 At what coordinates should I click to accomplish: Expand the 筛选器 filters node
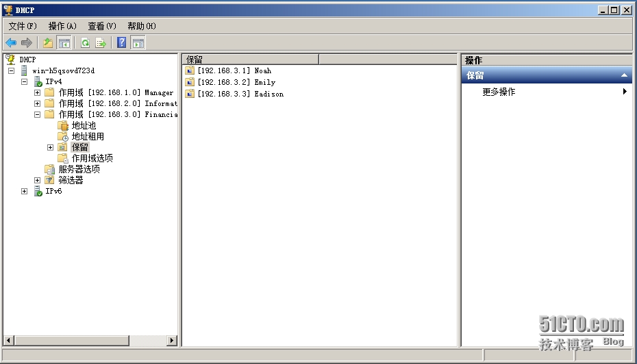38,180
